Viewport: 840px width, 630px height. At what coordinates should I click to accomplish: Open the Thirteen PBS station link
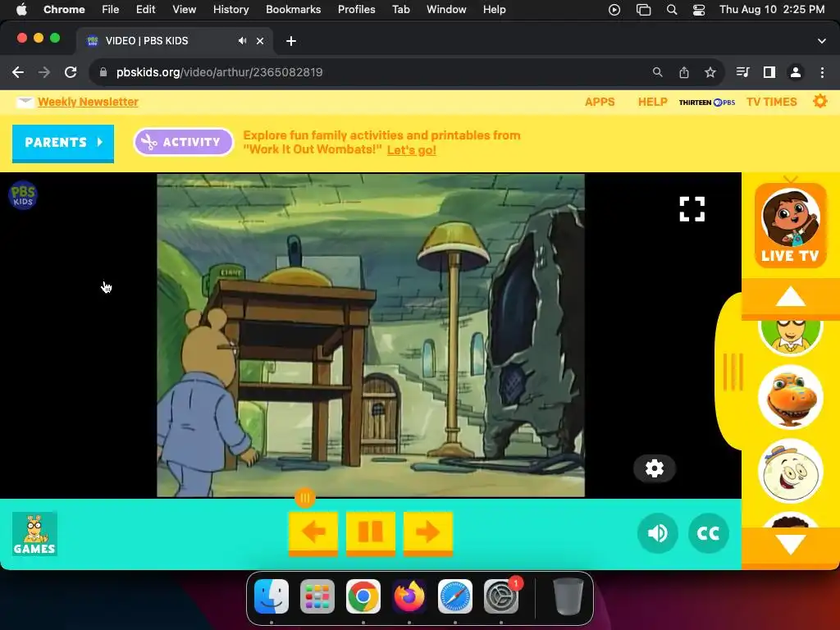pos(706,103)
